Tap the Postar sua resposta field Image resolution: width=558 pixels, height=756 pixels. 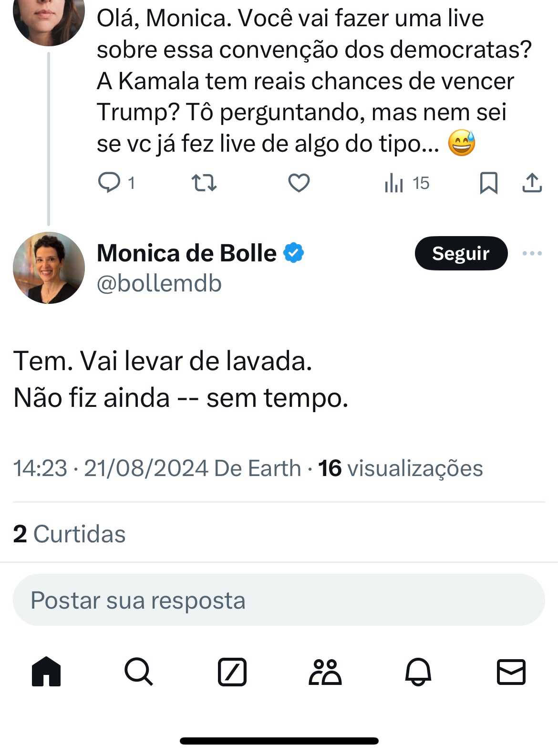click(x=279, y=600)
